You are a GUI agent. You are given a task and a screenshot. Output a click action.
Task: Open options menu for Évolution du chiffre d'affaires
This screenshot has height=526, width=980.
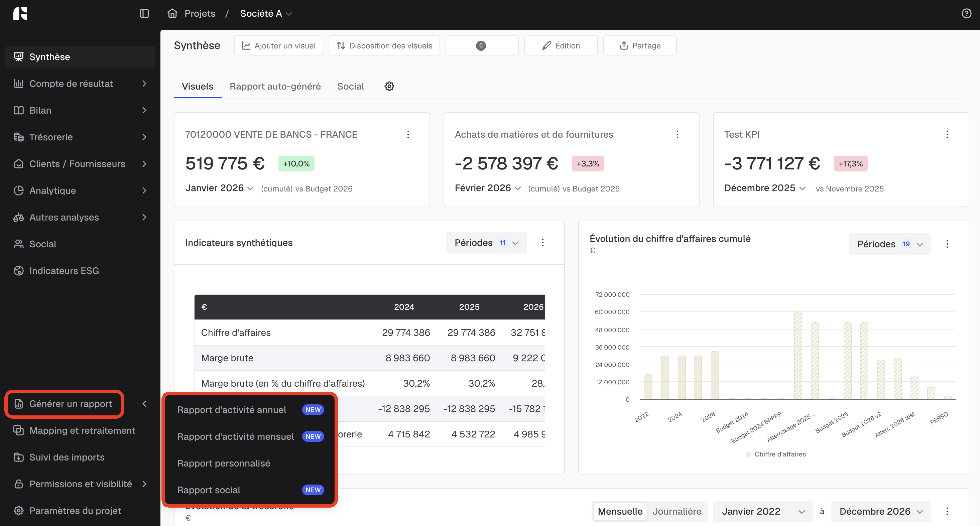947,244
